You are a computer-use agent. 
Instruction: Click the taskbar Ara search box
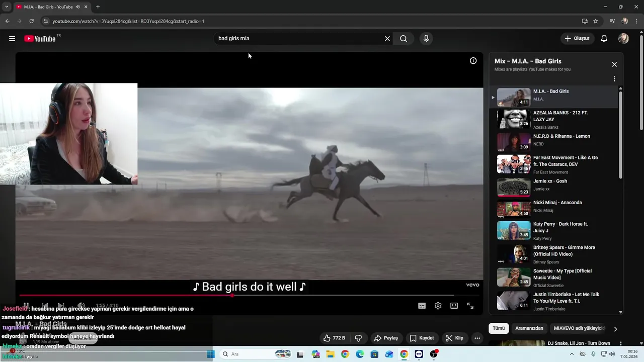(x=256, y=354)
